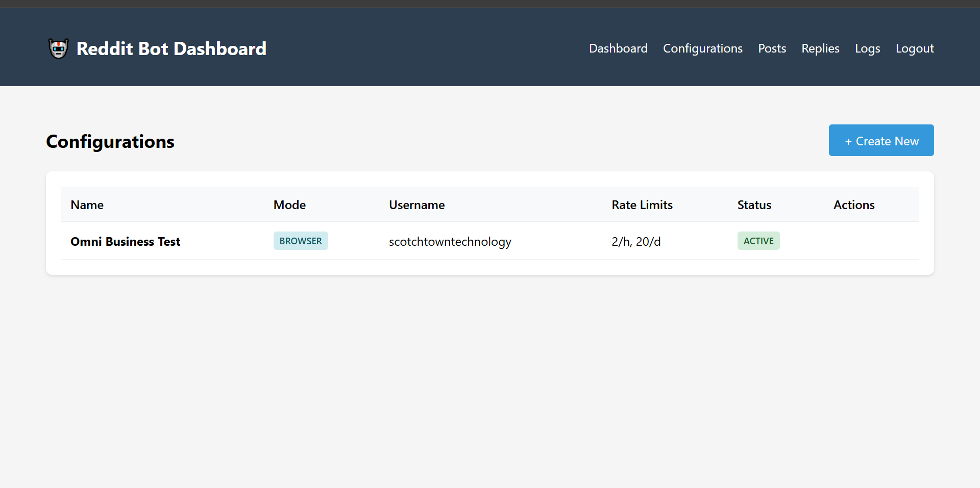Open the Dashboard nav link
980x488 pixels.
pos(618,48)
